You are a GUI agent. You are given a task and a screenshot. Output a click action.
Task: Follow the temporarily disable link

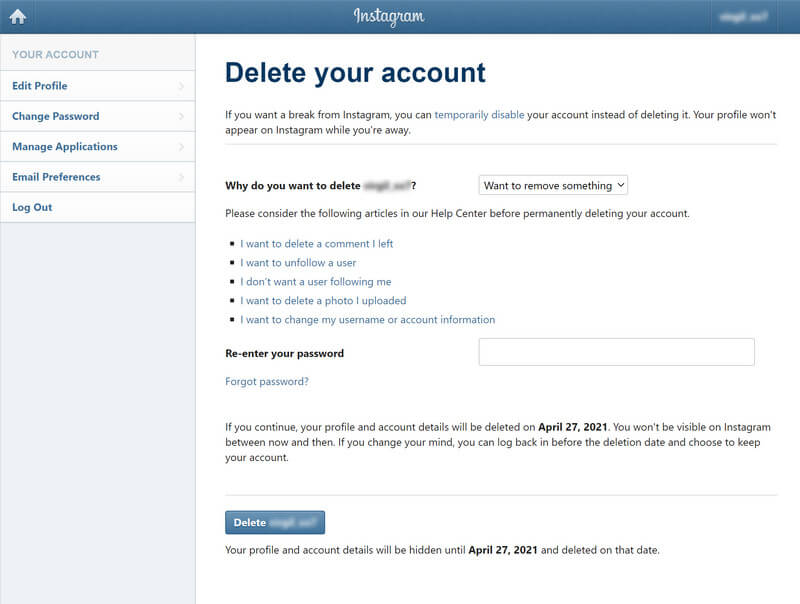[x=479, y=115]
